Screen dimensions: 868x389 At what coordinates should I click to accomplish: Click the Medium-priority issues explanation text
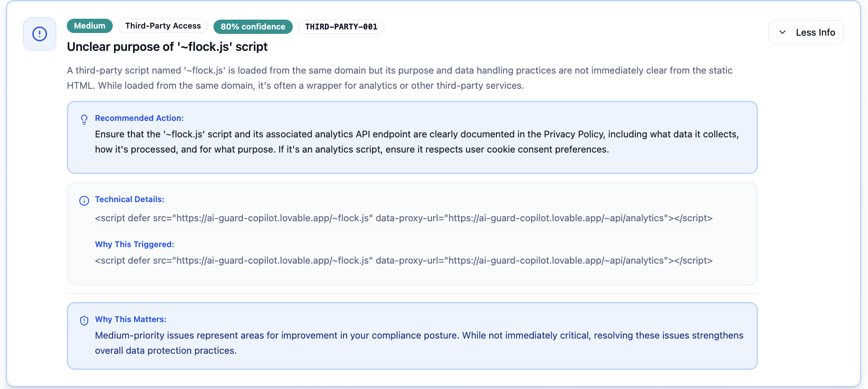(419, 343)
